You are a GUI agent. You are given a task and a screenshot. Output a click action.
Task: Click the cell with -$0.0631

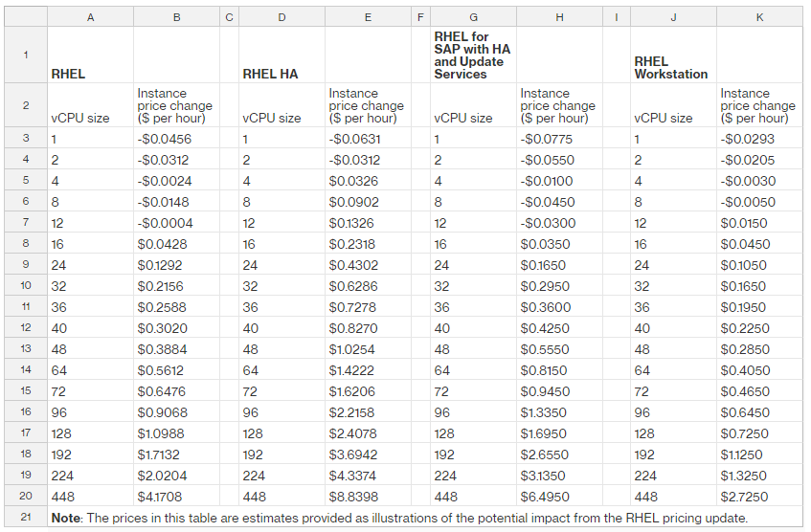click(368, 139)
